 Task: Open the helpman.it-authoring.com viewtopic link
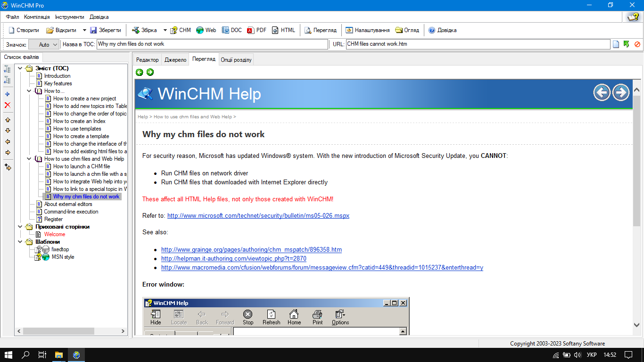click(x=234, y=259)
